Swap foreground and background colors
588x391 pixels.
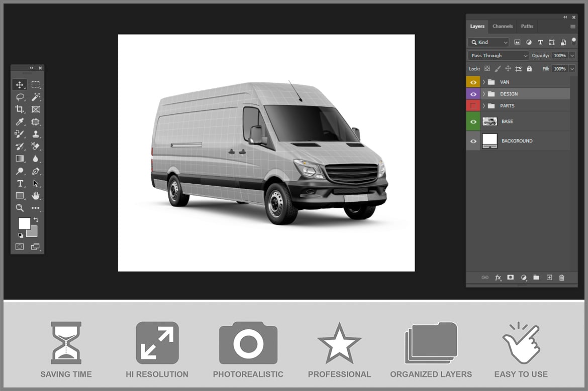(x=36, y=220)
